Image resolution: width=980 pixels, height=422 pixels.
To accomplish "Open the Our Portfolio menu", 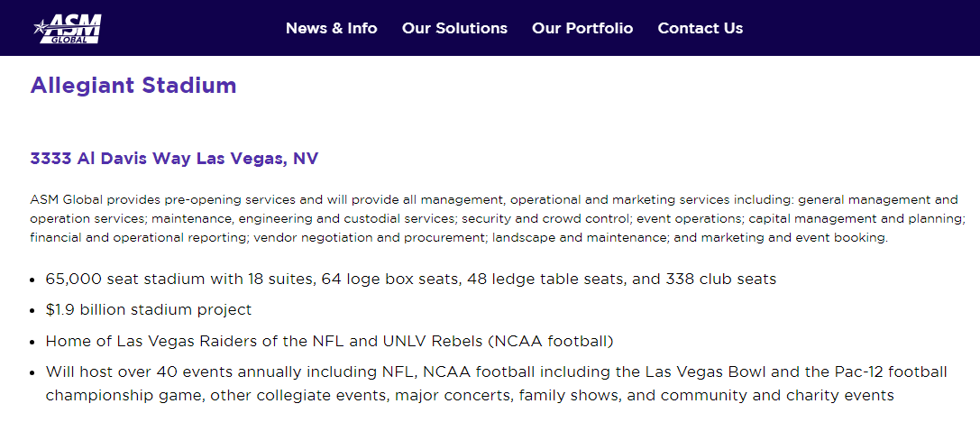I will coord(582,28).
